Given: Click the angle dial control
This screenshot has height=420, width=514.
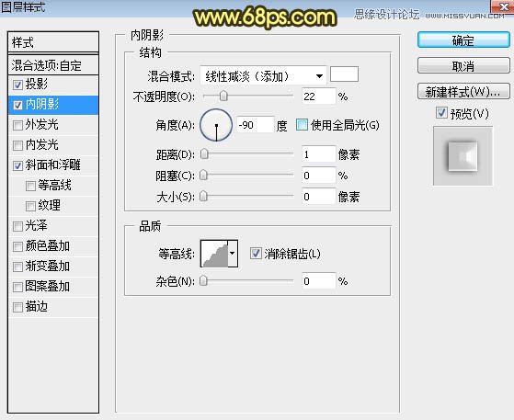Looking at the screenshot, I should click(x=216, y=125).
